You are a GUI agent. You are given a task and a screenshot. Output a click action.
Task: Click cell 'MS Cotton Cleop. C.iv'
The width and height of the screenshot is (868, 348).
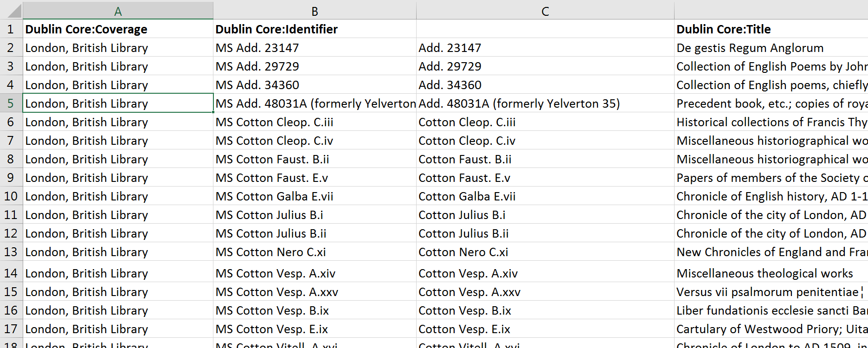[315, 141]
